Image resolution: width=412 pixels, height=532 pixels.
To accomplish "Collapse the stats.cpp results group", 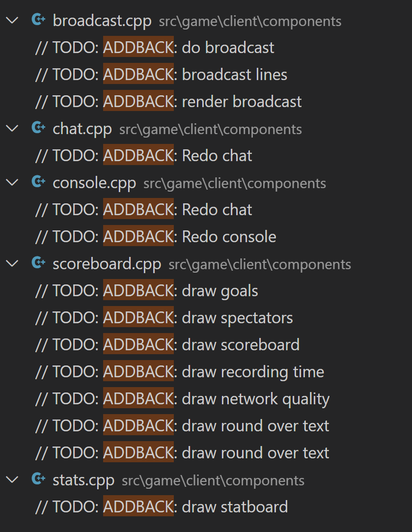I will [13, 480].
